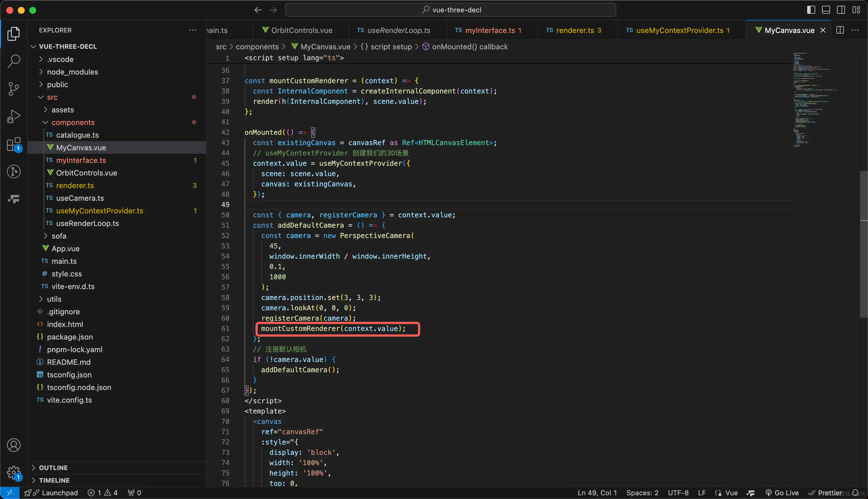Image resolution: width=868 pixels, height=499 pixels.
Task: Click Go Live in status bar
Action: click(782, 492)
